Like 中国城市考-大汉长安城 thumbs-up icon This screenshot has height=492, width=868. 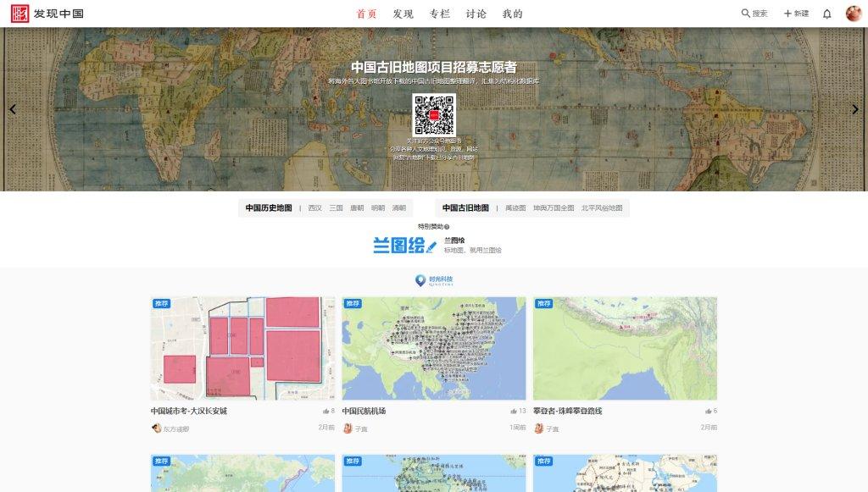[326, 411]
